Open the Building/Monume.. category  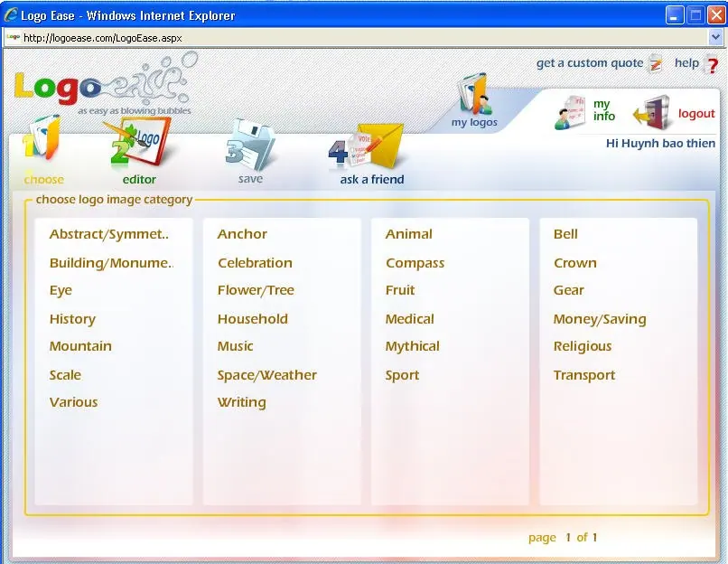pos(111,263)
